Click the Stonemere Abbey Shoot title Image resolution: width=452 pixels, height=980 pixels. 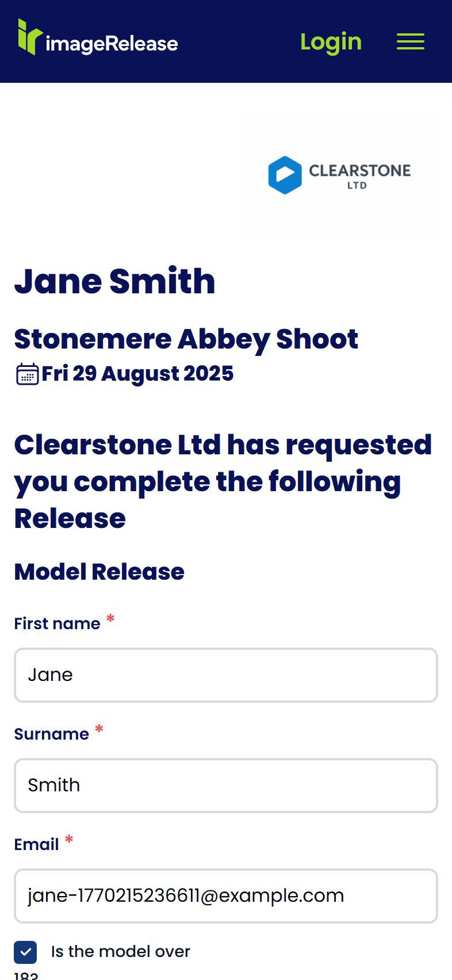186,339
